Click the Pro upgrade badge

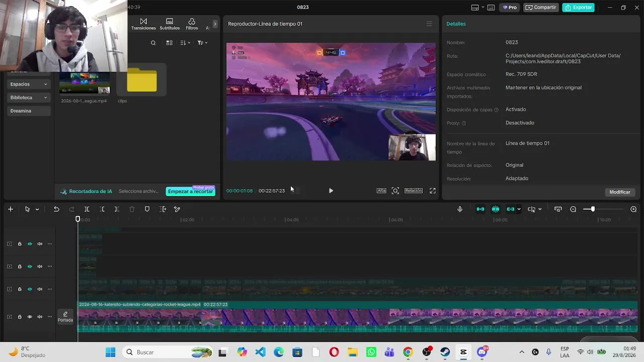pyautogui.click(x=510, y=8)
